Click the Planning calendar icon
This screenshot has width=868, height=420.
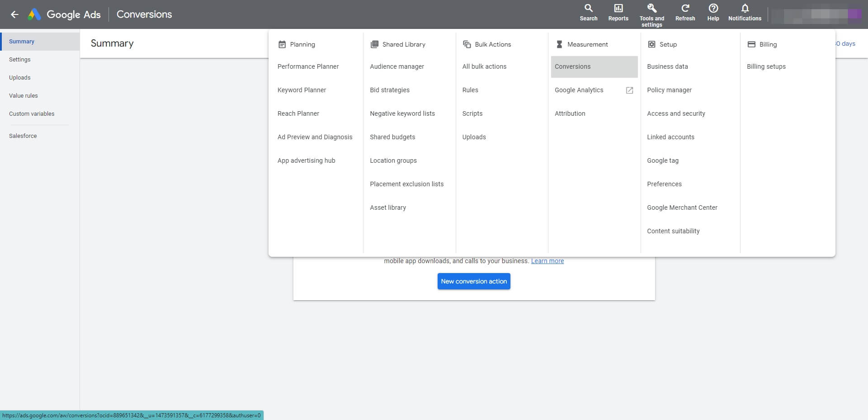(282, 44)
